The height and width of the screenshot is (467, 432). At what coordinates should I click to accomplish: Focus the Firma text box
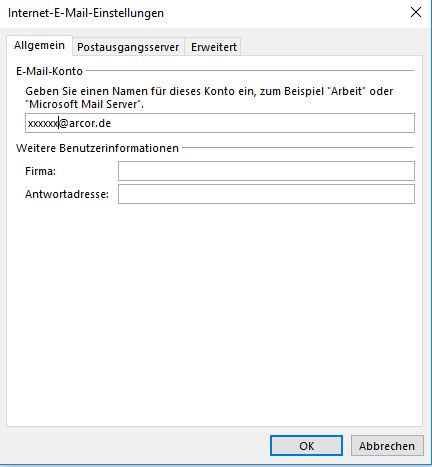[266, 171]
